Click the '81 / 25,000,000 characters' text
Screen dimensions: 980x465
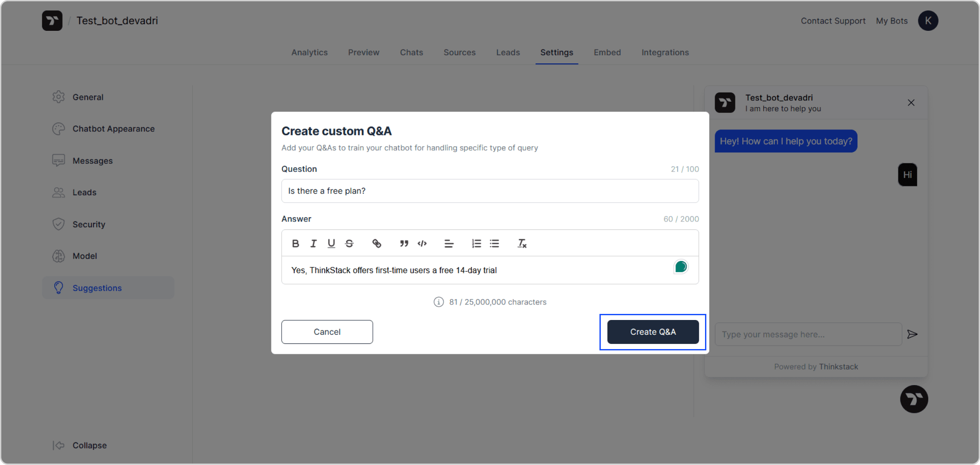click(x=498, y=302)
